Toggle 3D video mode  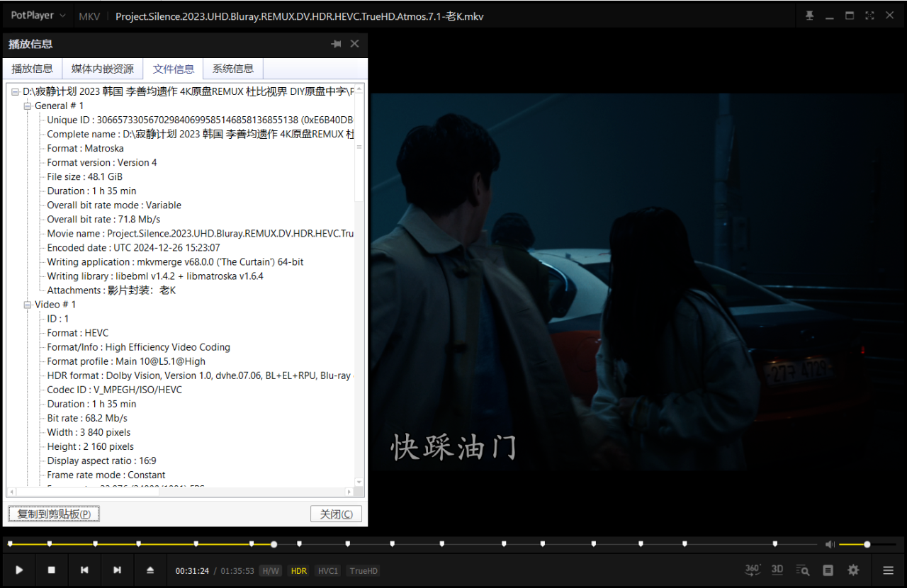pyautogui.click(x=777, y=570)
